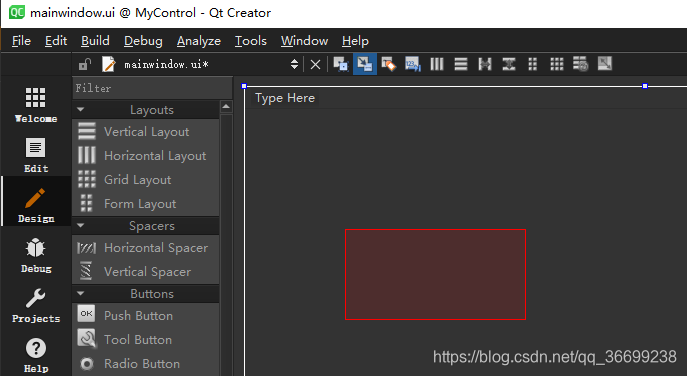Toggle the file lock icon

click(85, 64)
